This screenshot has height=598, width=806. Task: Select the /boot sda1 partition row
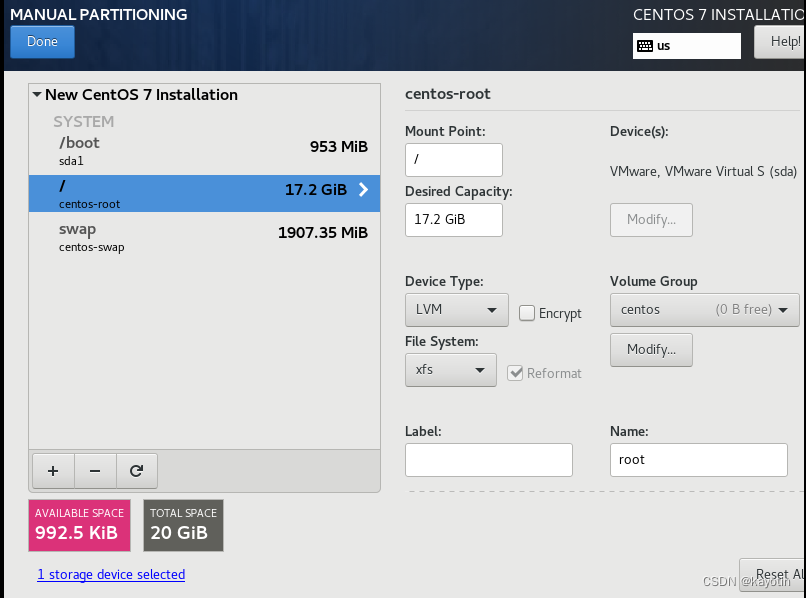(205, 151)
